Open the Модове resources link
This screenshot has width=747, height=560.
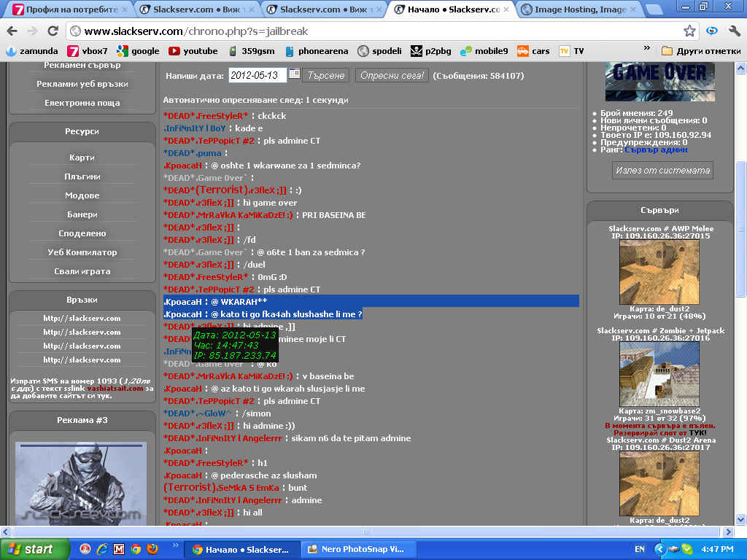[82, 195]
